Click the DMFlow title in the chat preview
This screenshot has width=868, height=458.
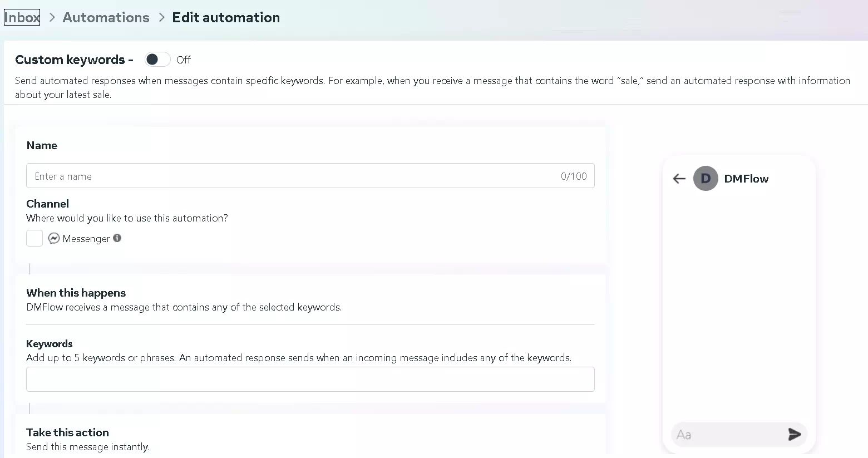pyautogui.click(x=747, y=179)
